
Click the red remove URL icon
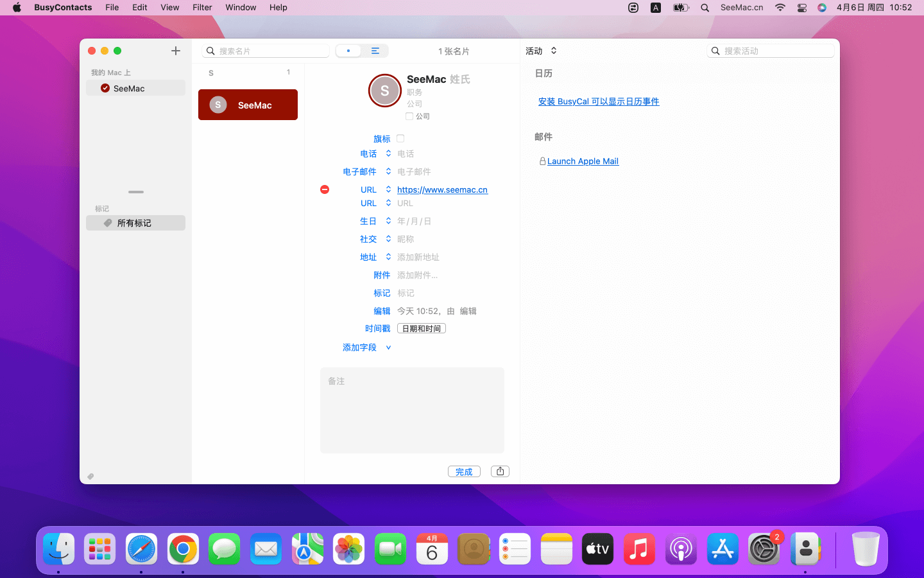[x=325, y=189]
